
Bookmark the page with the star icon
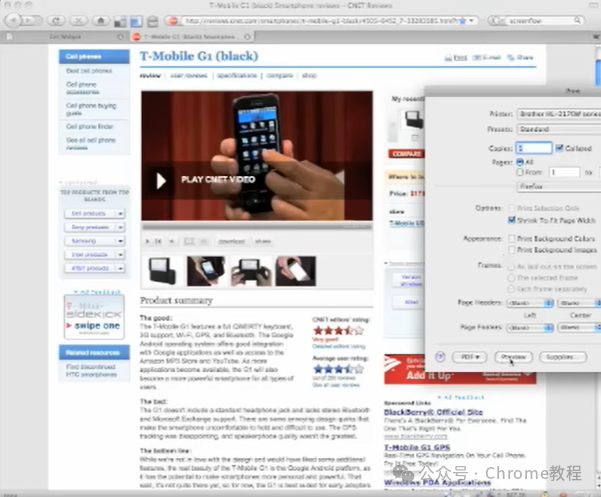(x=463, y=21)
